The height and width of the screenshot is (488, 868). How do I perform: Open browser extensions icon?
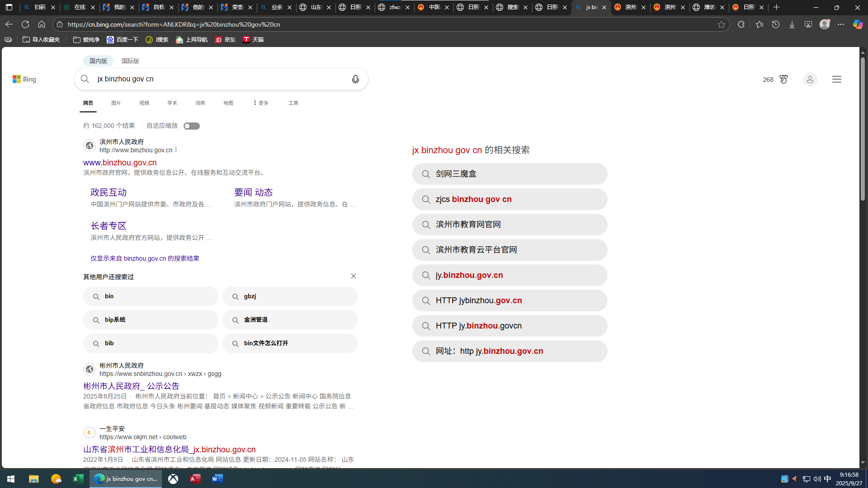pos(741,24)
